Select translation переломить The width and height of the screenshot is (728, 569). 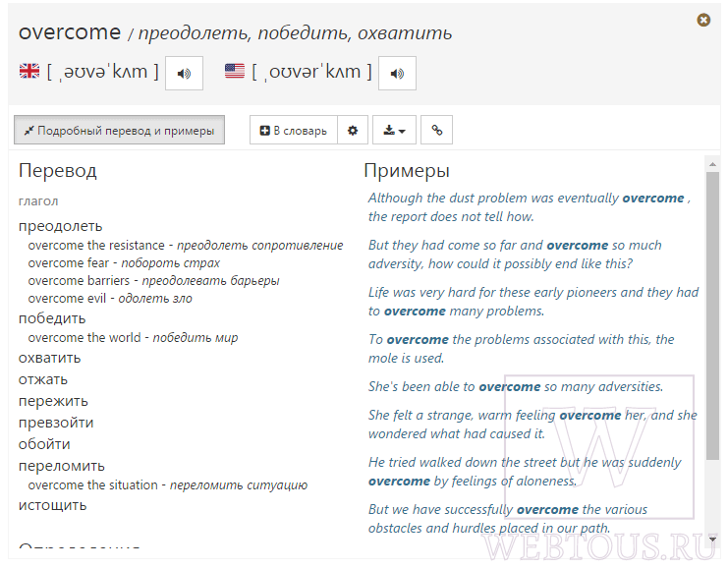[62, 466]
